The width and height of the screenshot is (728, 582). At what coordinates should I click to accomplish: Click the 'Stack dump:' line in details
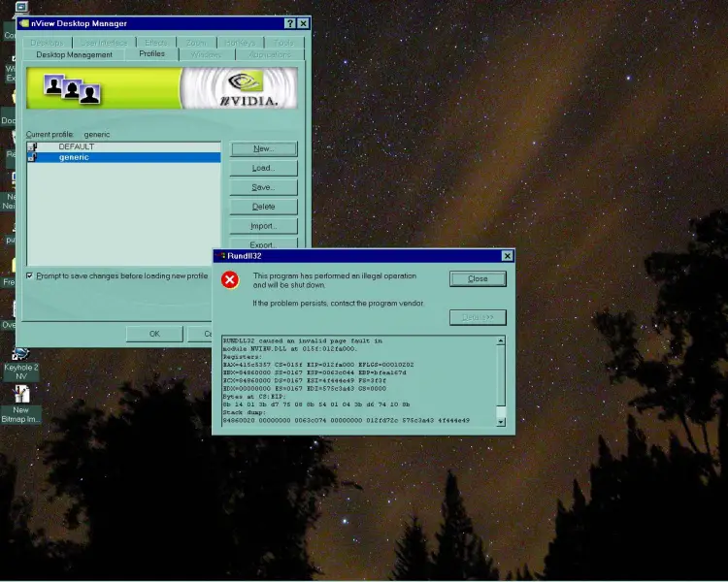[245, 412]
